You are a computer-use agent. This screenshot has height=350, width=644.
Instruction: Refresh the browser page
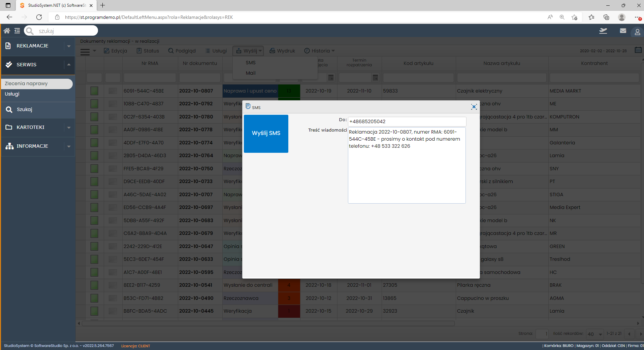pyautogui.click(x=39, y=17)
